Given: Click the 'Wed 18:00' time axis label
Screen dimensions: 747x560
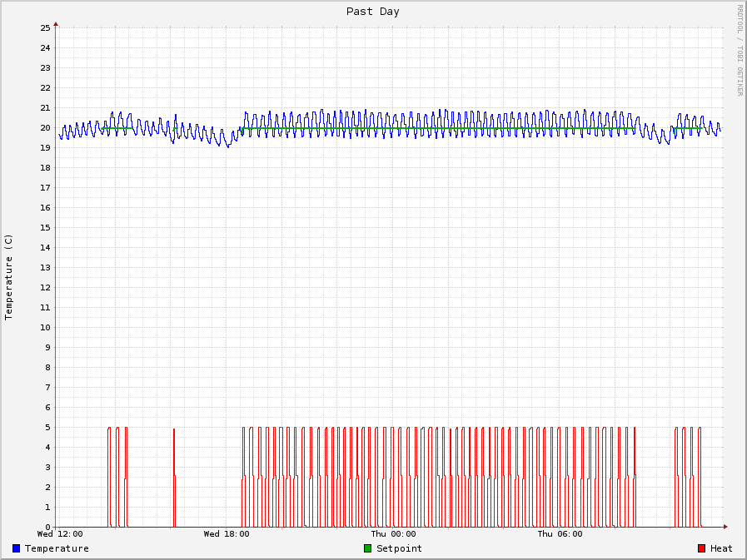Looking at the screenshot, I should point(227,534).
